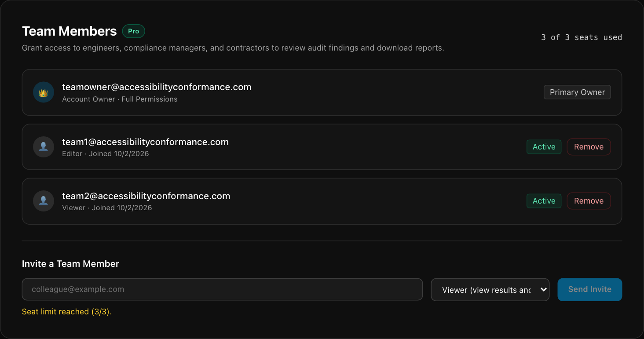Click the 'Grant access to engineers' description text
The width and height of the screenshot is (644, 339).
(233, 48)
